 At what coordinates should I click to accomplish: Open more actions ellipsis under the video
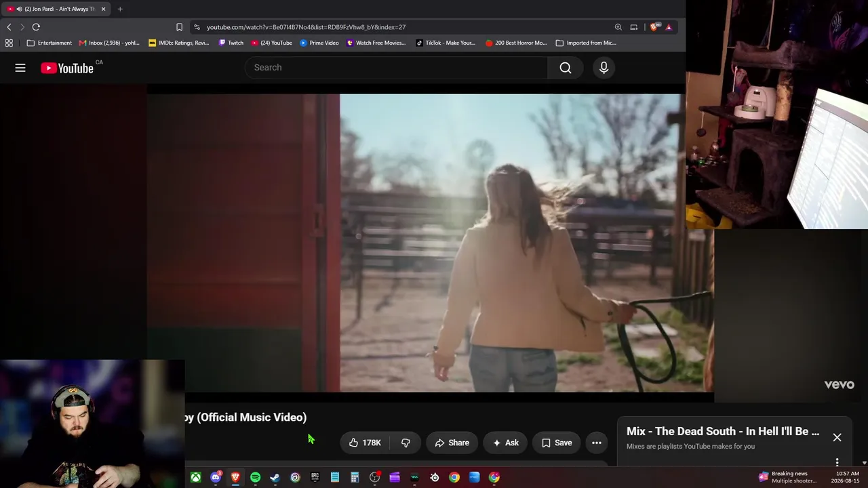(x=597, y=443)
